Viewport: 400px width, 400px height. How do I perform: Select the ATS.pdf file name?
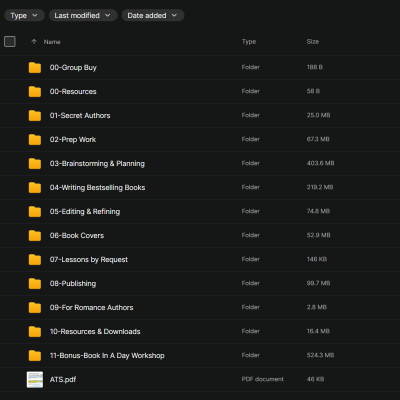point(63,380)
